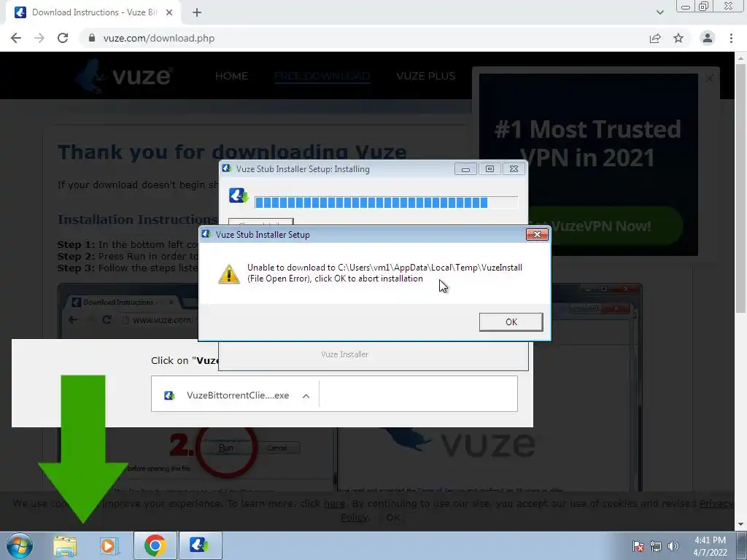Click the Vuze icon on the downloaded file
Image resolution: width=747 pixels, height=560 pixels.
(169, 395)
